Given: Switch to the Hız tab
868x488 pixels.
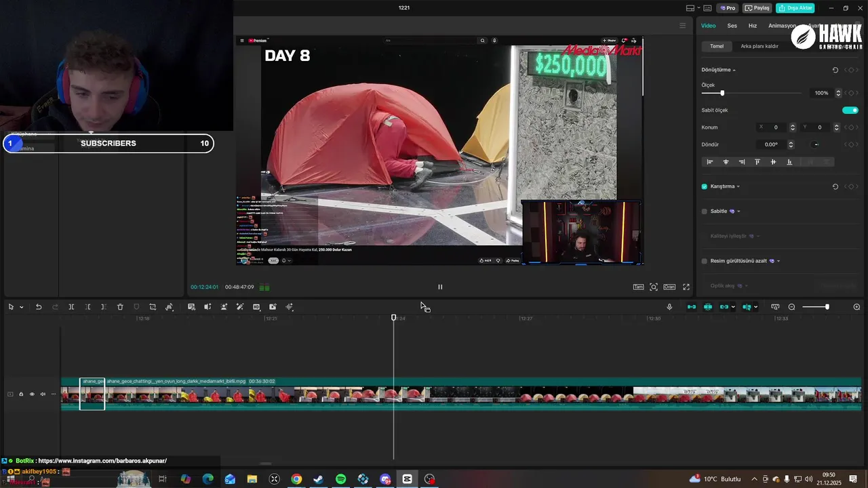Looking at the screenshot, I should click(753, 26).
